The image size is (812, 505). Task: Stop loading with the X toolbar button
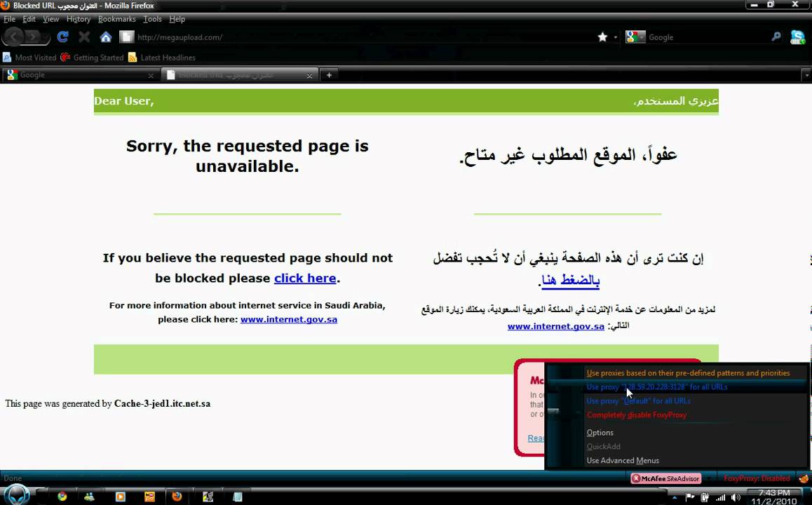click(x=84, y=36)
